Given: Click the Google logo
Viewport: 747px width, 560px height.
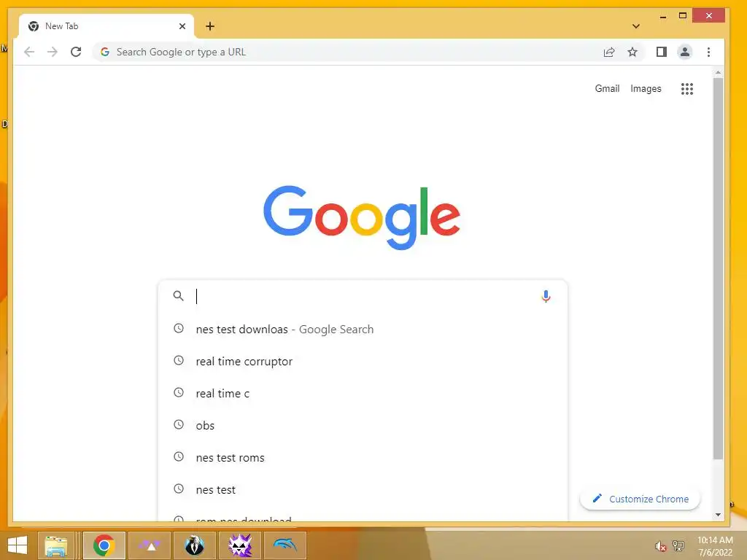Looking at the screenshot, I should click(362, 217).
